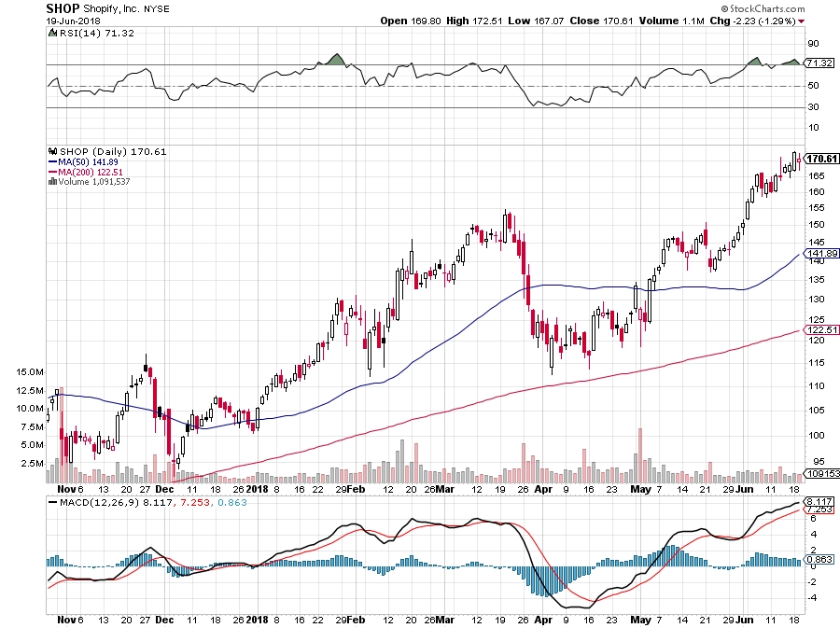The width and height of the screenshot is (840, 628).
Task: Click the tallest volume bar in early May
Action: pos(639,455)
